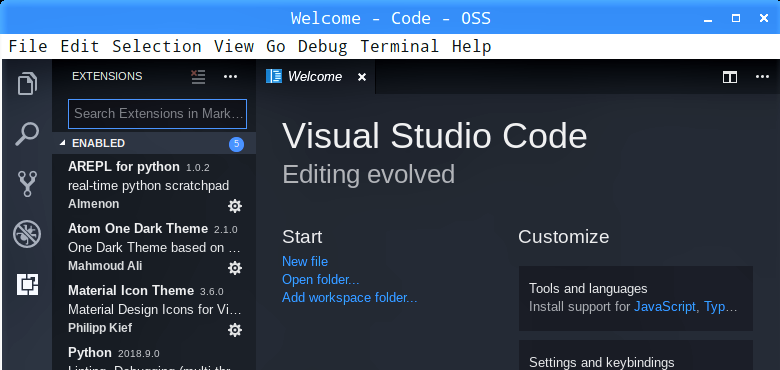Open the Search view in activity bar
This screenshot has height=370, width=780.
coord(27,134)
